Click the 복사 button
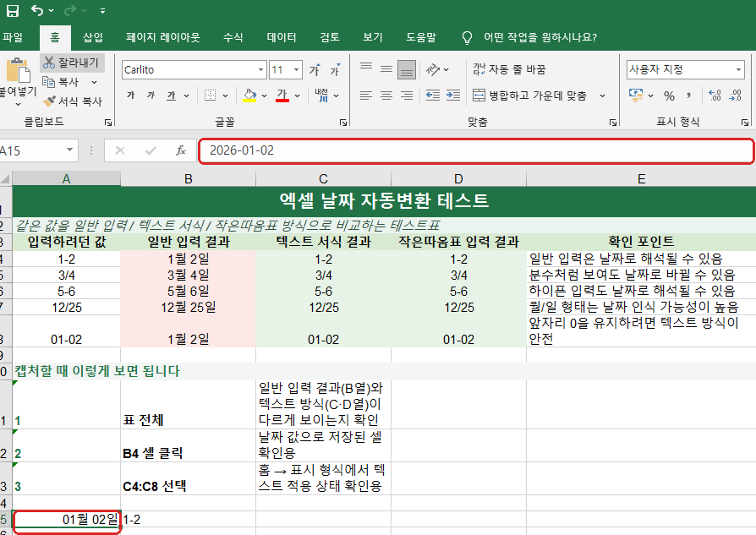The width and height of the screenshot is (756, 535). tap(61, 82)
